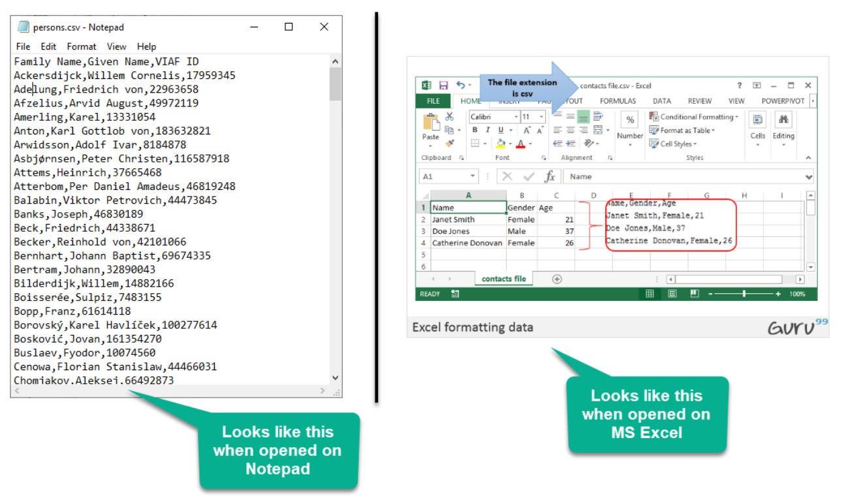The height and width of the screenshot is (504, 848).
Task: Click the Increase Font Size icon
Action: [x=527, y=130]
